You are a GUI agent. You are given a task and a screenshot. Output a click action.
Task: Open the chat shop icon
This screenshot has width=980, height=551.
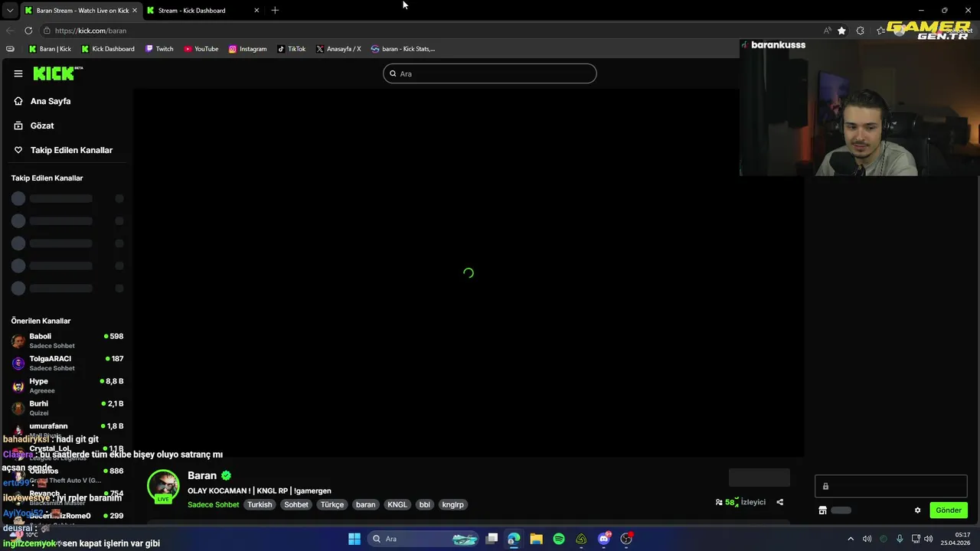822,510
